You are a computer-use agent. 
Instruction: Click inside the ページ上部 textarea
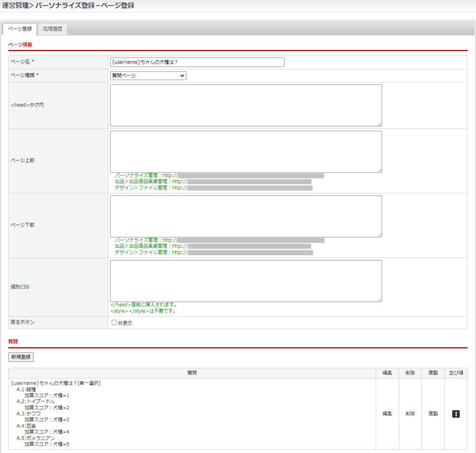point(245,151)
